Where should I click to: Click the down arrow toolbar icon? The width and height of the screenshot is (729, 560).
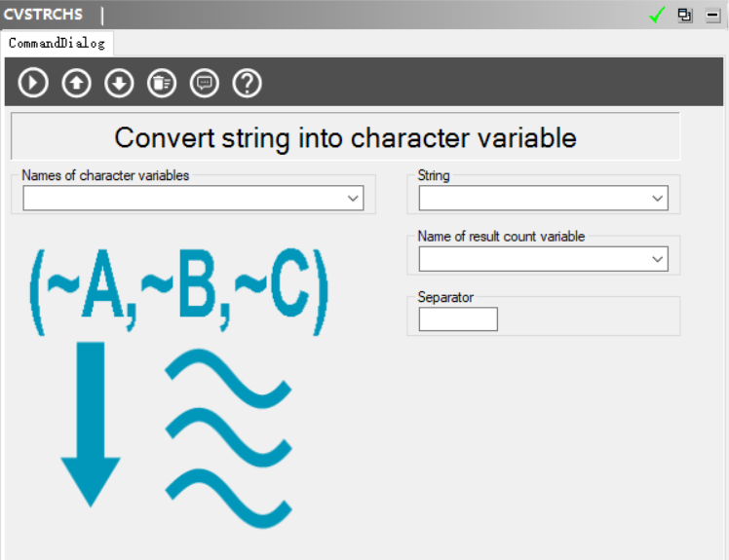point(119,83)
